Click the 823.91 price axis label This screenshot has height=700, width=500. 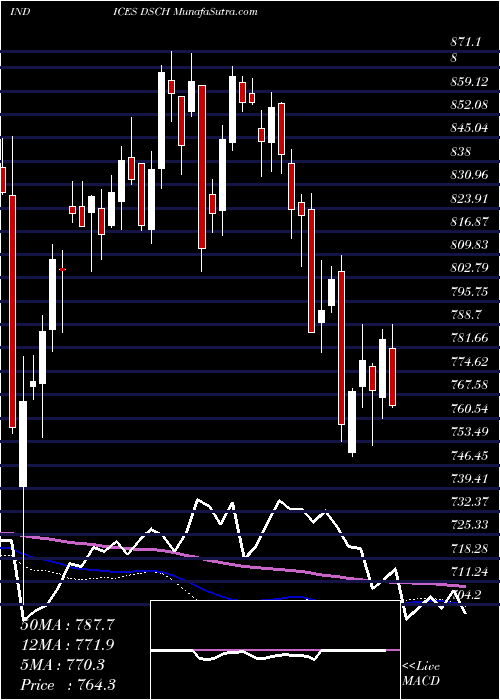(469, 198)
